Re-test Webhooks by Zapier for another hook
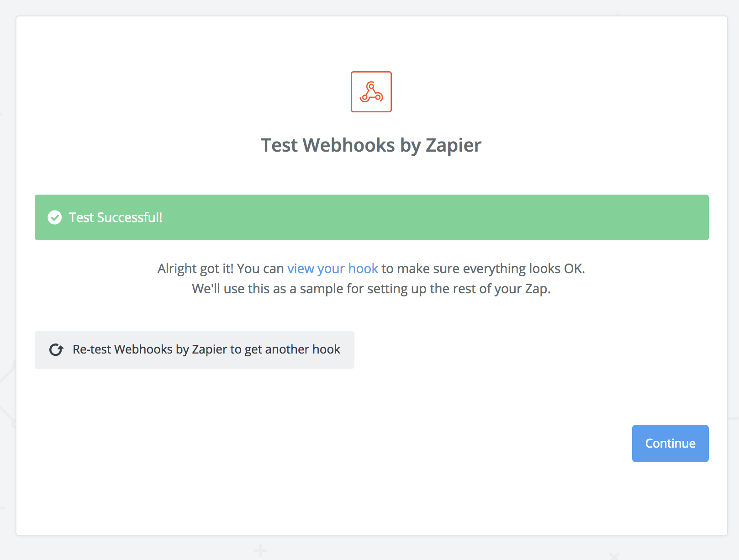The image size is (739, 560). coord(195,350)
